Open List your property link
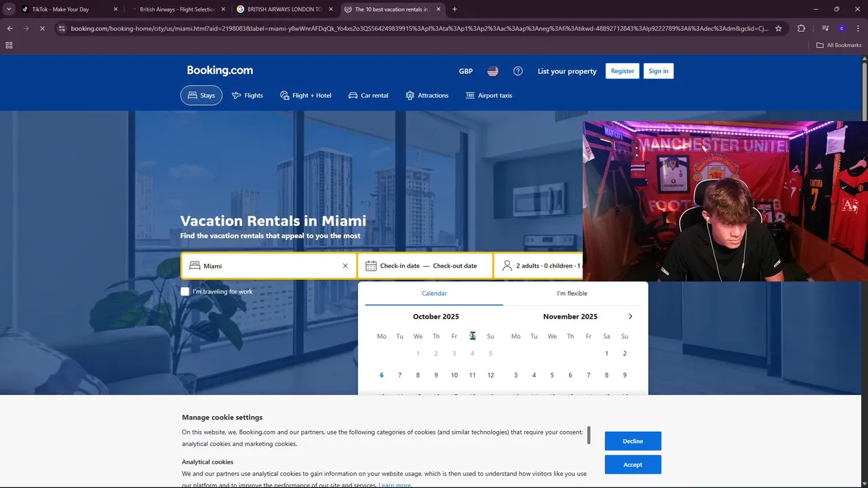This screenshot has width=868, height=488. coord(567,71)
